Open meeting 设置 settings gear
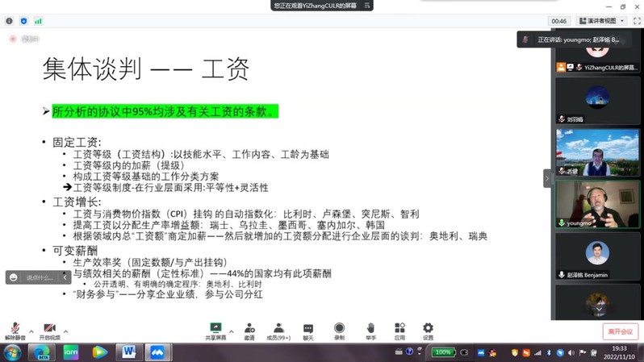 [428, 329]
